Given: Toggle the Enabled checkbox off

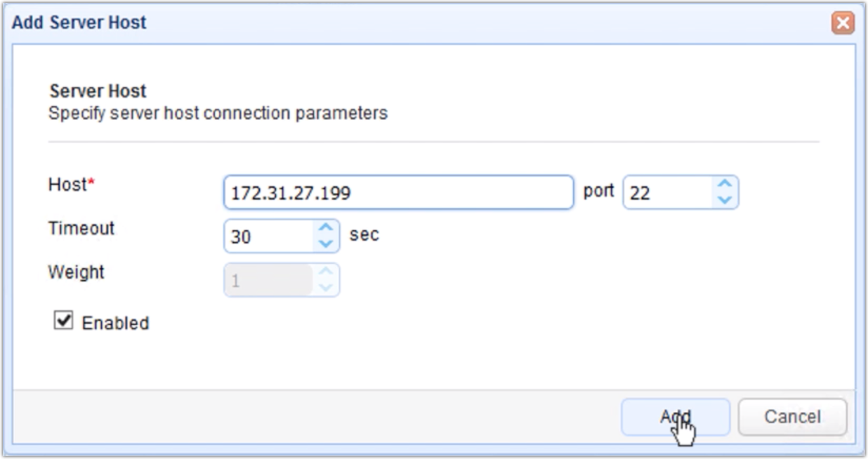Looking at the screenshot, I should 63,320.
